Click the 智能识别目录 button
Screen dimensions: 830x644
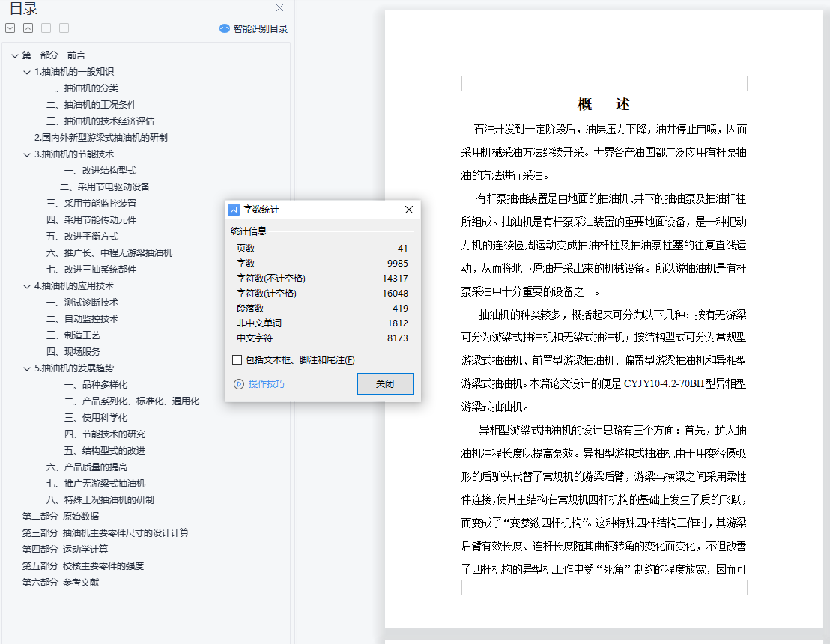pyautogui.click(x=253, y=28)
